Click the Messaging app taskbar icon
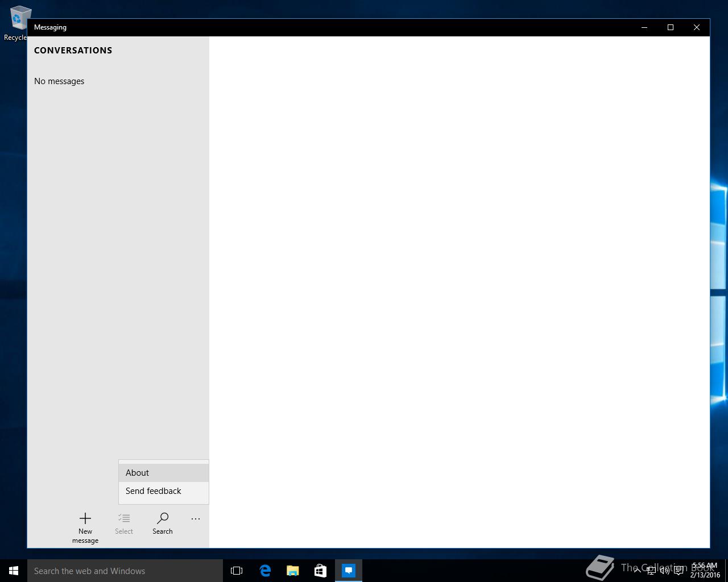Image resolution: width=728 pixels, height=582 pixels. point(349,571)
